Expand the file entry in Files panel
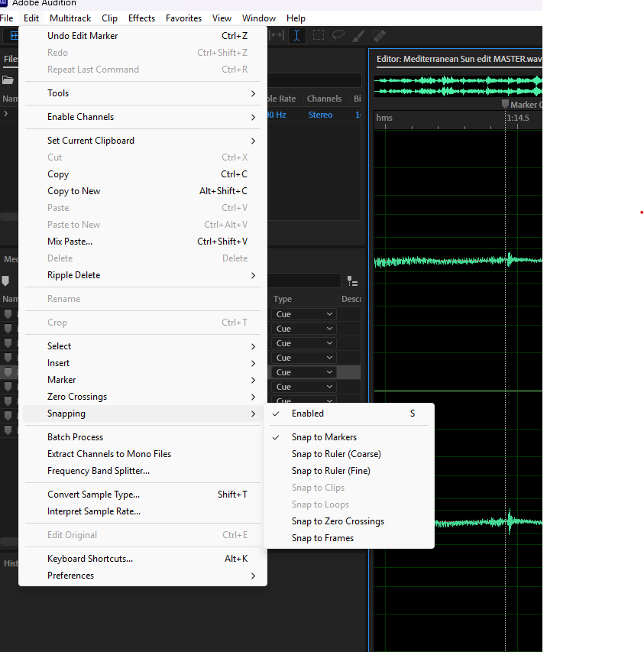This screenshot has height=652, width=644. [x=6, y=114]
